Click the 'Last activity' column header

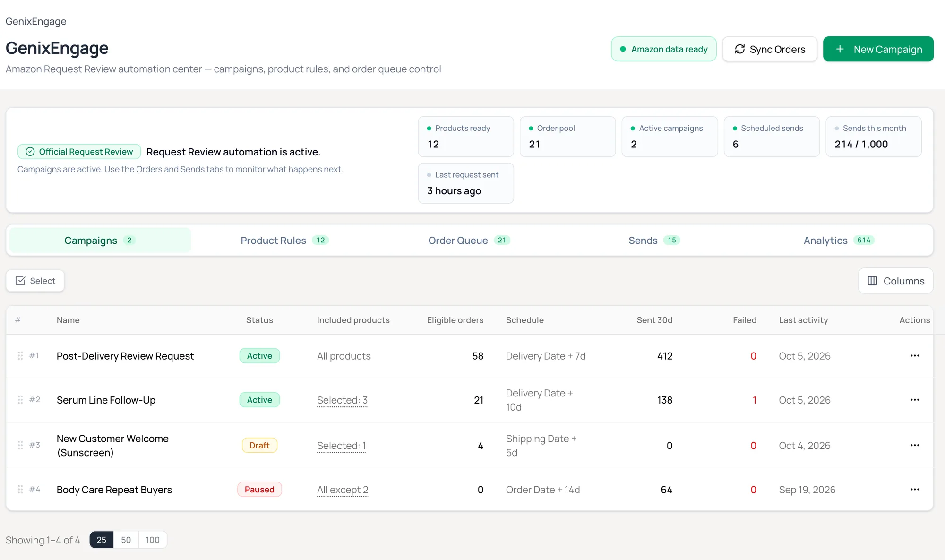tap(803, 320)
